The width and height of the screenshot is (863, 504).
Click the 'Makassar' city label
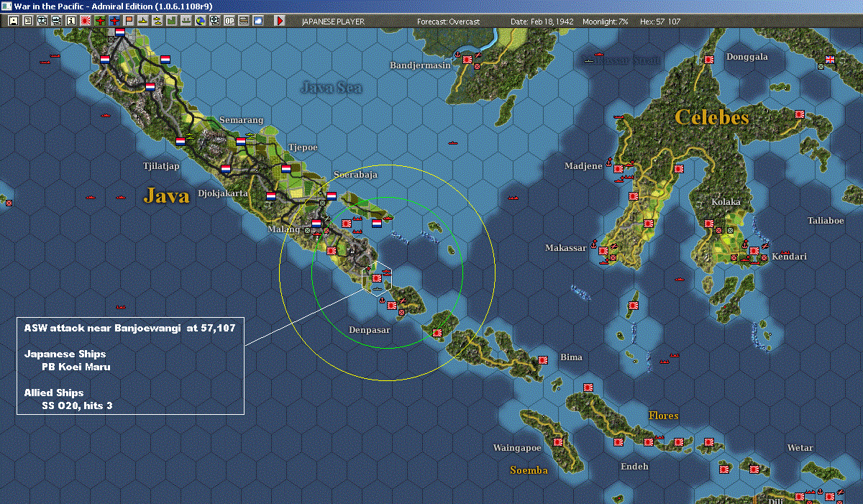(x=566, y=248)
